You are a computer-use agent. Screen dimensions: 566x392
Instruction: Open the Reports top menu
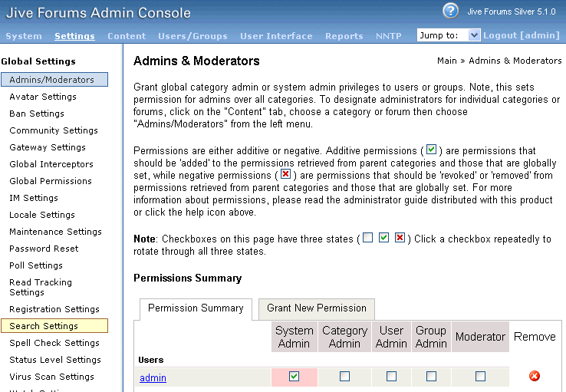[344, 36]
